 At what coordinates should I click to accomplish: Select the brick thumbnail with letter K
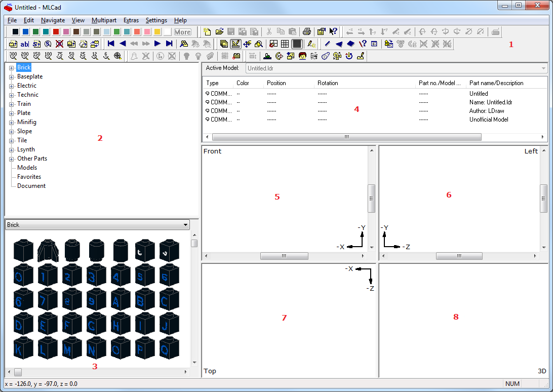point(23,348)
